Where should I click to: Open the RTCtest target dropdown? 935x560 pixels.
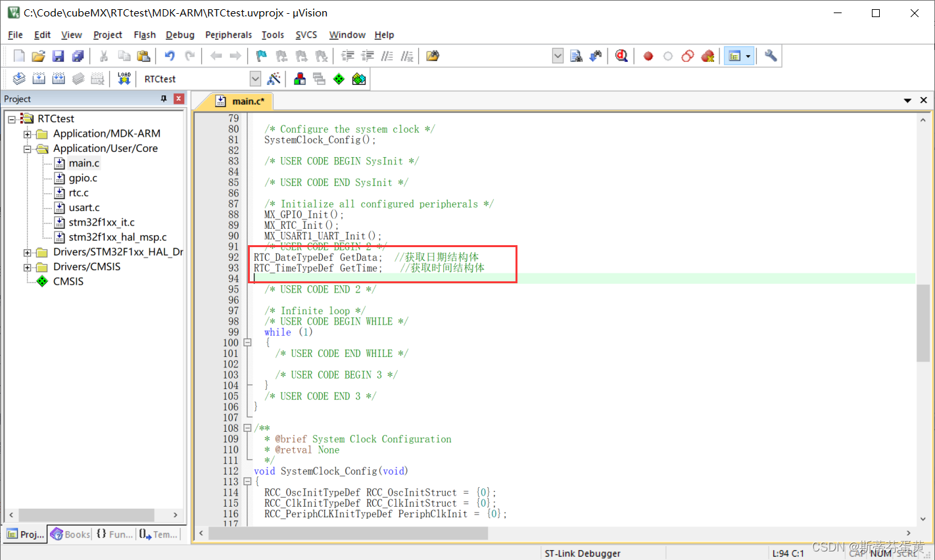pos(256,79)
